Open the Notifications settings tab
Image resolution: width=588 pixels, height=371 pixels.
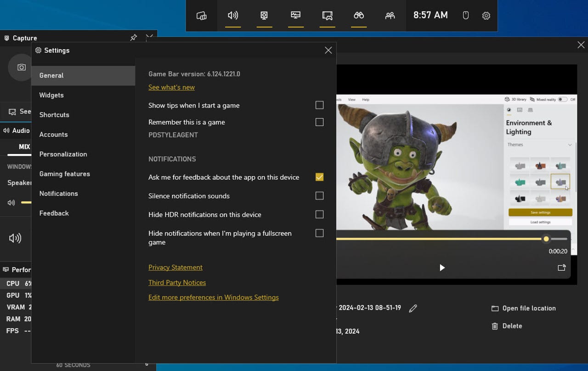(83, 194)
